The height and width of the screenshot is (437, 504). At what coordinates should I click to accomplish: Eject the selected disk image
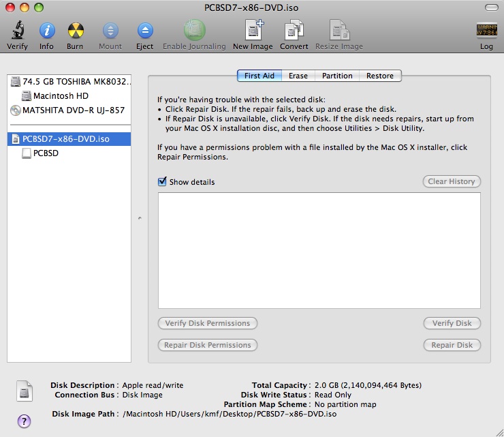pyautogui.click(x=145, y=31)
